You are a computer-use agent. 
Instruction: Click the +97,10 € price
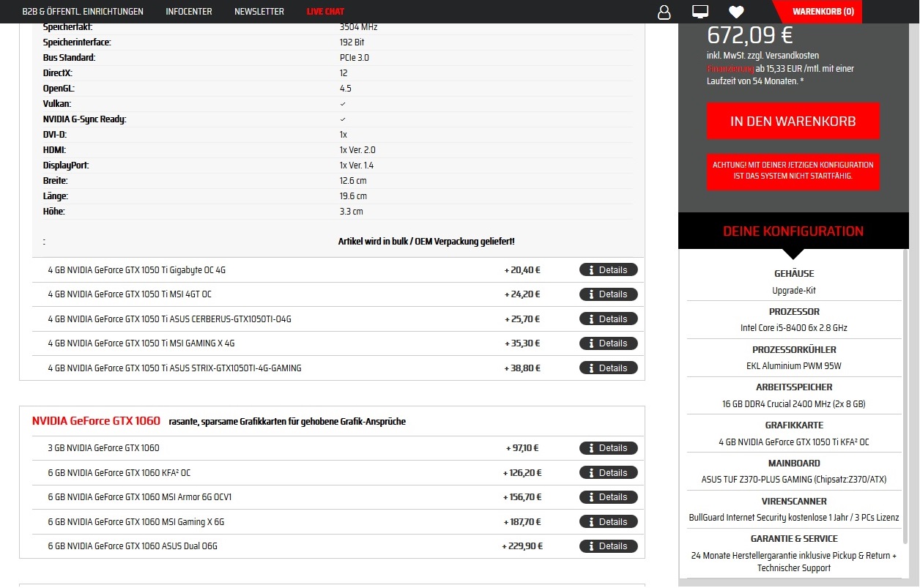click(x=522, y=448)
